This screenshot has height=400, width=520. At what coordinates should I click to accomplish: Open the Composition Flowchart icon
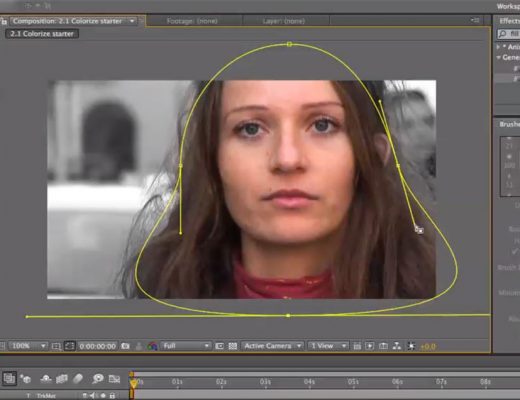point(397,346)
